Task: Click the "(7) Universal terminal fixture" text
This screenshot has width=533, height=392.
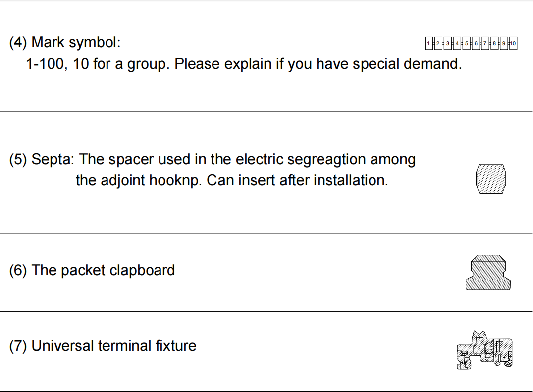Action: (103, 346)
